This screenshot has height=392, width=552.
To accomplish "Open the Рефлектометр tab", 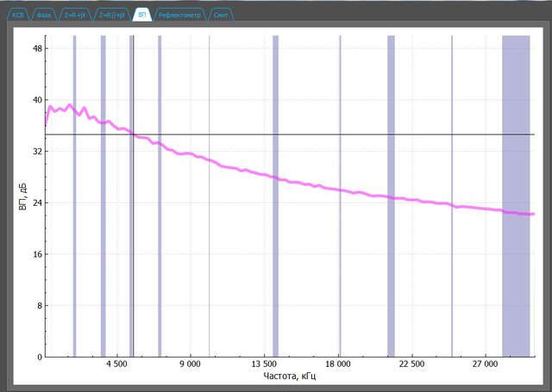I will [x=180, y=16].
